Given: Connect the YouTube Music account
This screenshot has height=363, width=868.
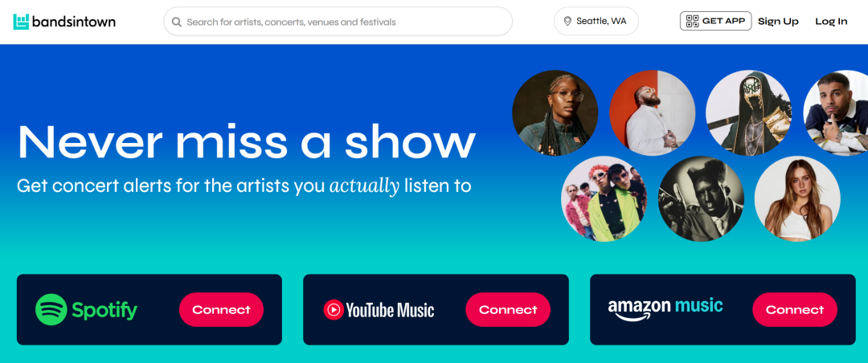Looking at the screenshot, I should coord(508,310).
